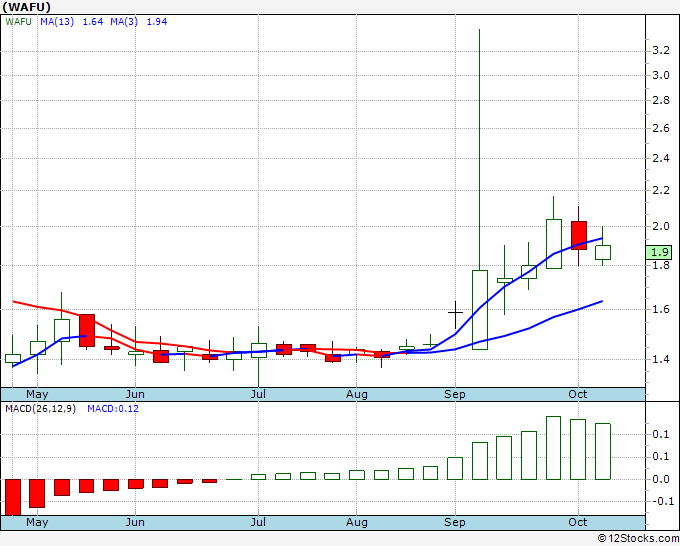
Task: Click the 1.9 current price tag
Action: click(x=658, y=253)
